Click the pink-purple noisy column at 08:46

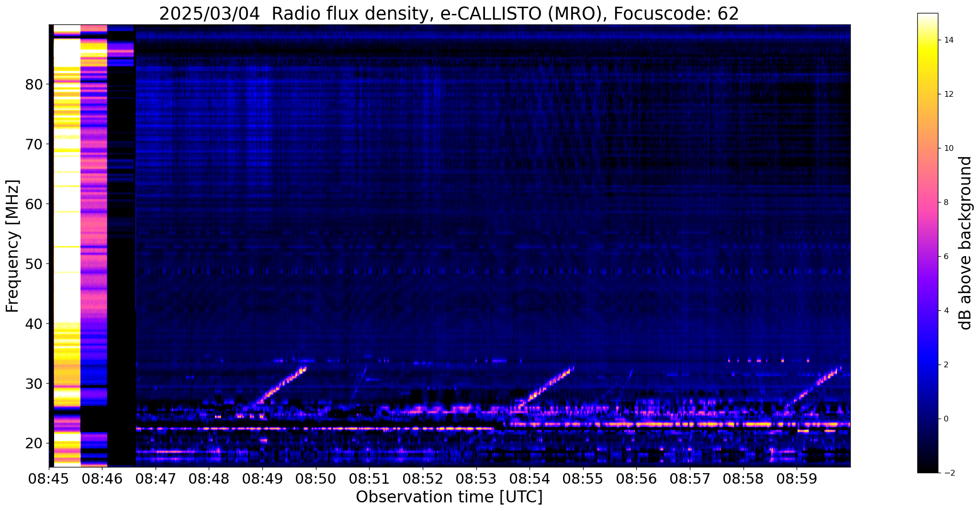(94, 246)
